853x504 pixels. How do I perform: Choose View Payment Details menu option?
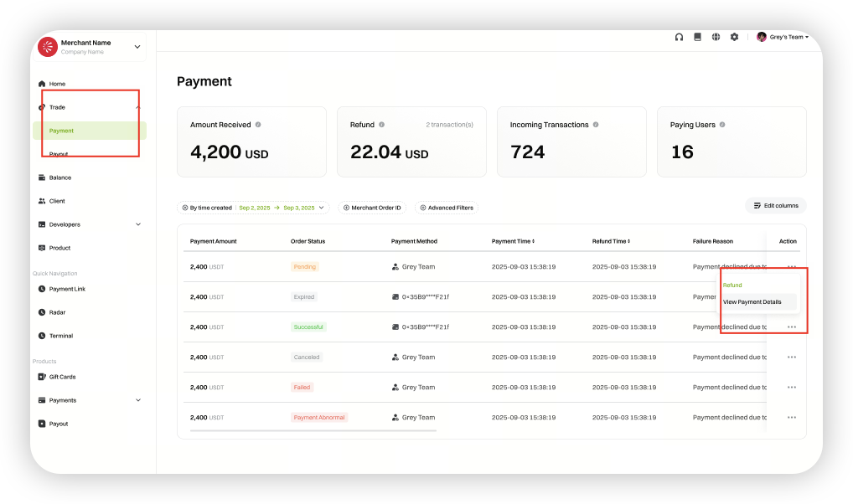coord(752,302)
